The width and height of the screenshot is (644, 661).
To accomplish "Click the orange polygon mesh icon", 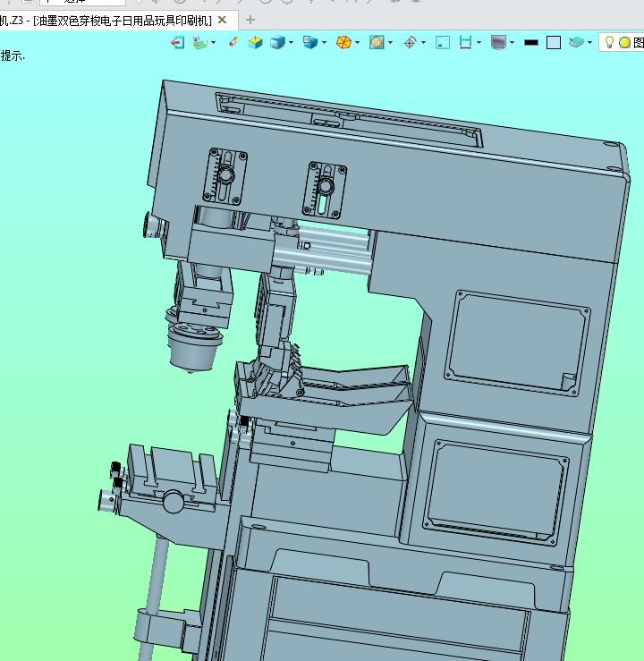I will tap(343, 43).
